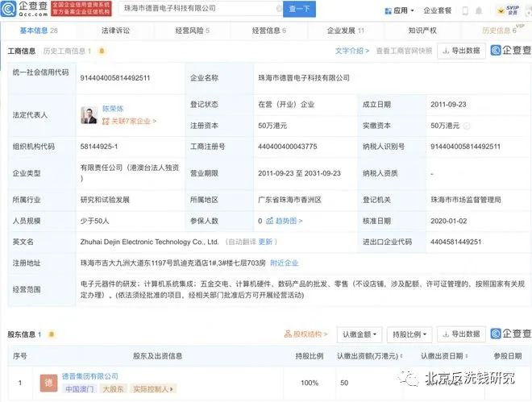This screenshot has height=402, width=532.
Task: Open 历史工商信息 sub-tab
Action: 67,52
